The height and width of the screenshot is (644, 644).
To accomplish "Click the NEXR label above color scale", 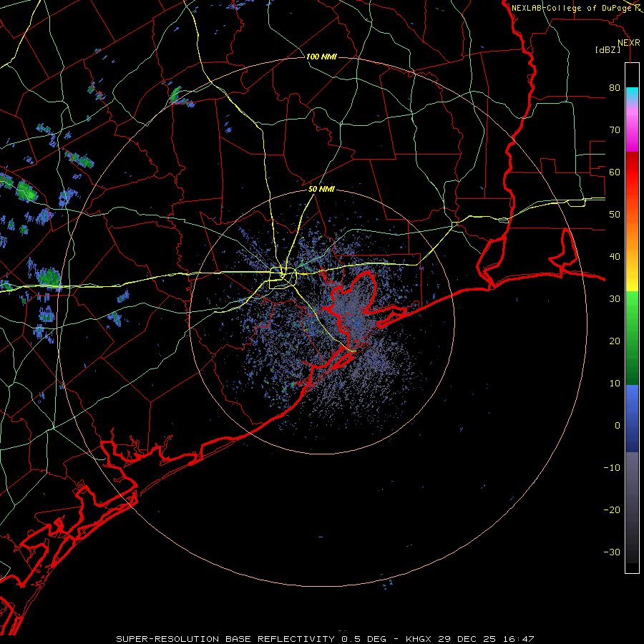I will coord(629,43).
